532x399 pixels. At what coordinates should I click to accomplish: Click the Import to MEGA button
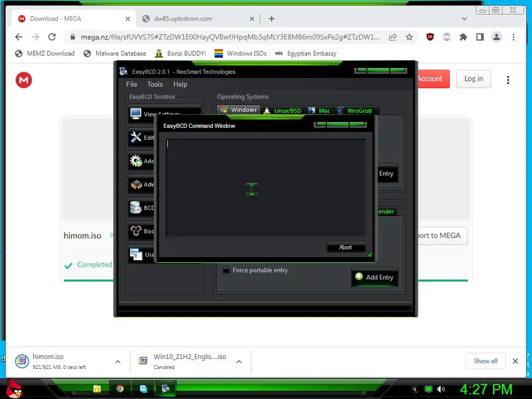(443, 235)
